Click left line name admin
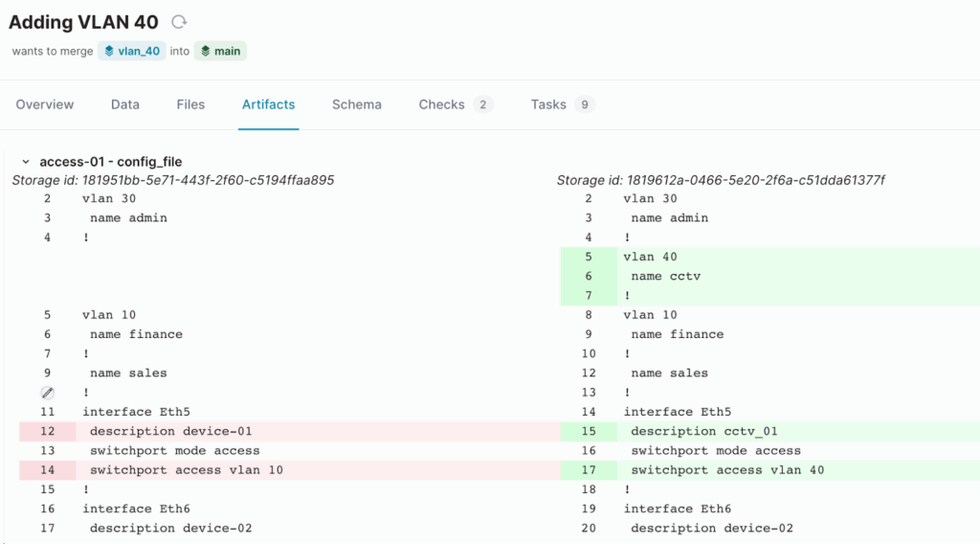 pyautogui.click(x=128, y=218)
